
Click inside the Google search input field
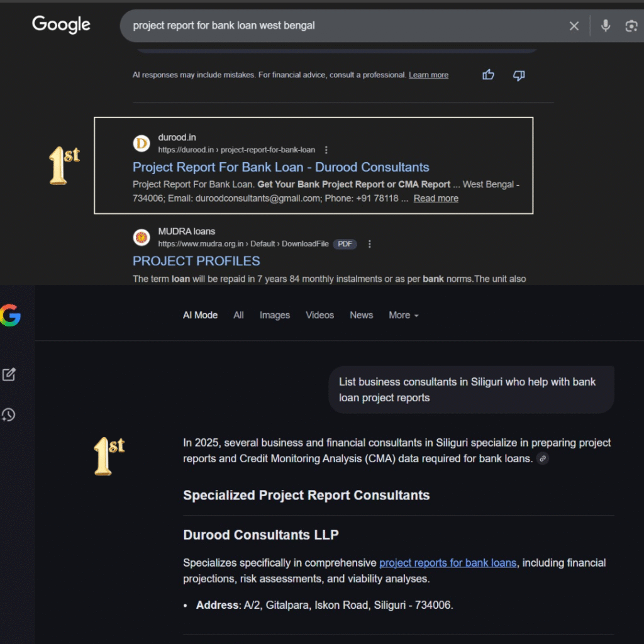[x=340, y=26]
